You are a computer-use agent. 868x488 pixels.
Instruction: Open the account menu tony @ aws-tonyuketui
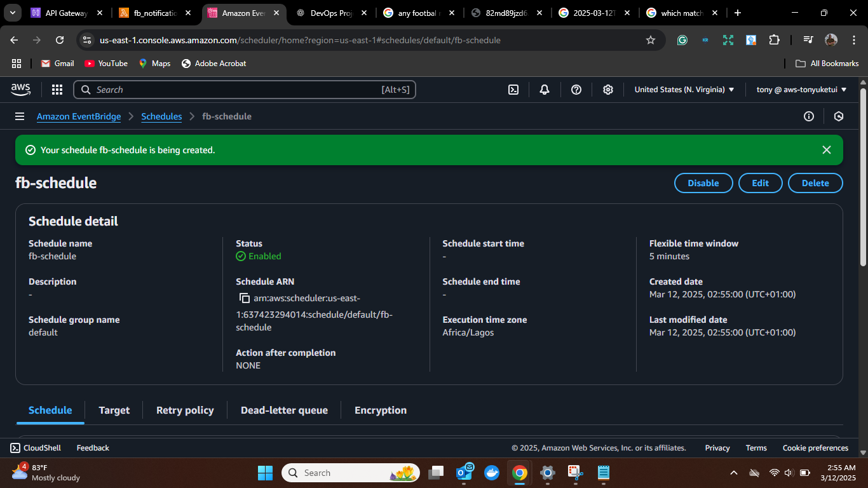(802, 90)
